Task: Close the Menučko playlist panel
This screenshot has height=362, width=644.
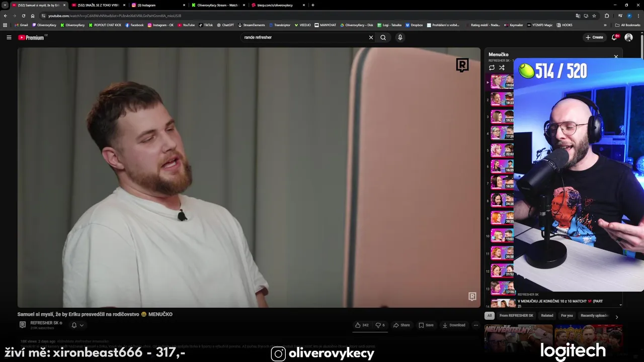Action: coord(616,57)
